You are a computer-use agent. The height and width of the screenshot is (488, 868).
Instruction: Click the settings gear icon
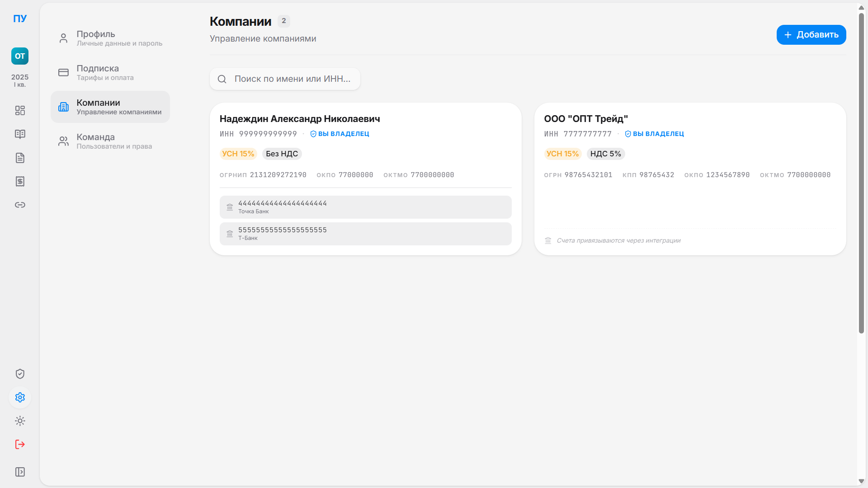click(x=20, y=397)
